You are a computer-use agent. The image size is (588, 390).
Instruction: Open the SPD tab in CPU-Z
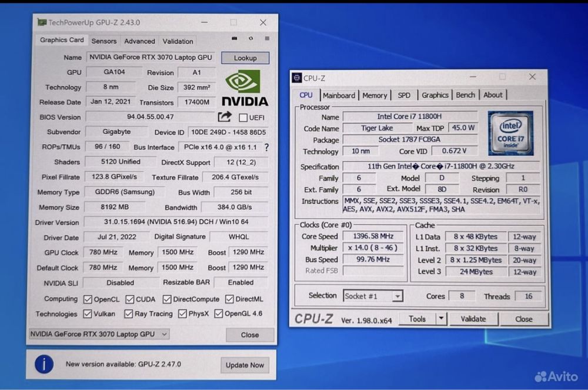404,95
